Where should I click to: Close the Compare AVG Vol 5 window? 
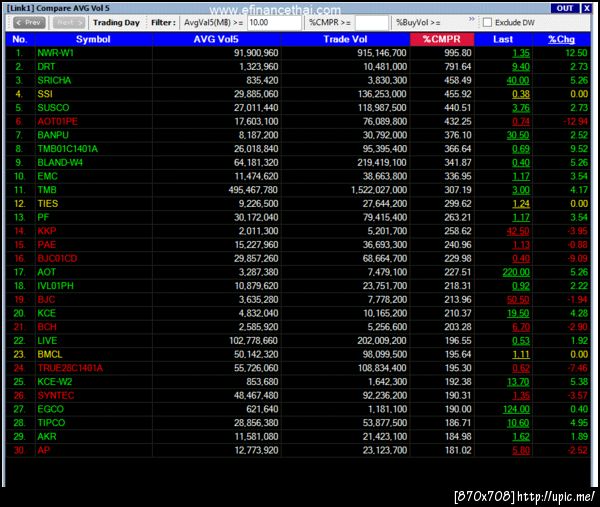click(x=587, y=8)
